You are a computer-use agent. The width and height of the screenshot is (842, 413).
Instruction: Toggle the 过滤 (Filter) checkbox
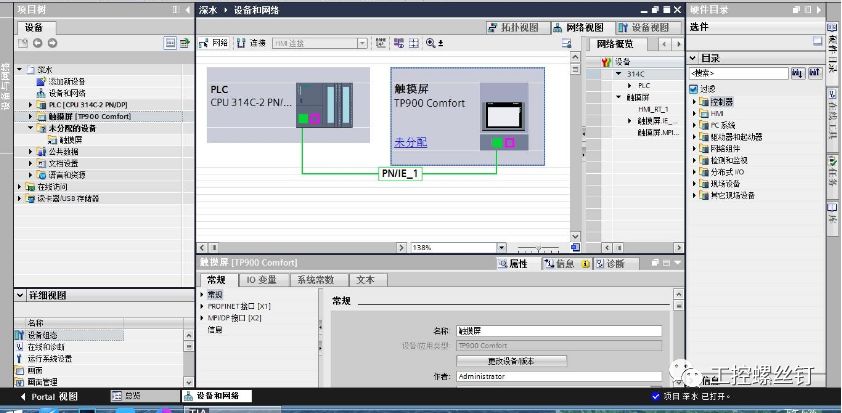(693, 89)
